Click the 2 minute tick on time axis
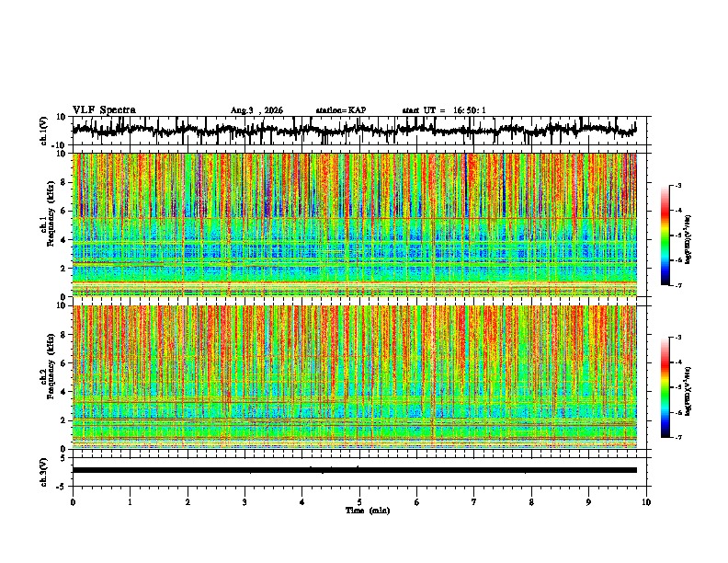 point(188,502)
